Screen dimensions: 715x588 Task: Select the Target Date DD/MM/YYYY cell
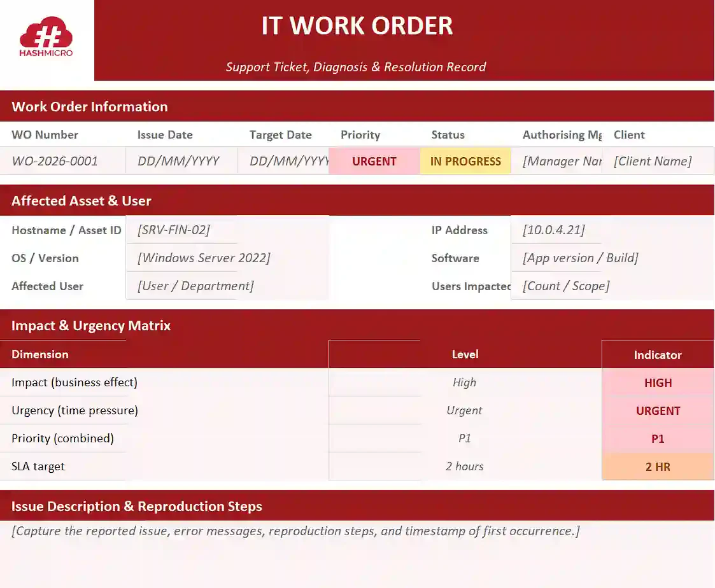coord(283,161)
